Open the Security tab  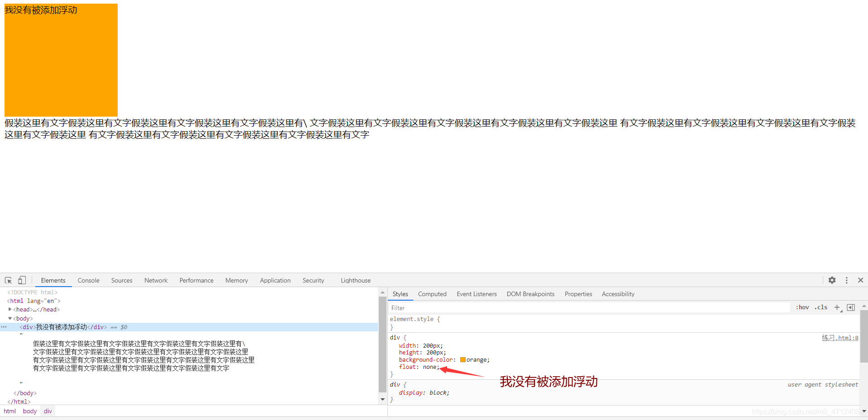pyautogui.click(x=313, y=280)
